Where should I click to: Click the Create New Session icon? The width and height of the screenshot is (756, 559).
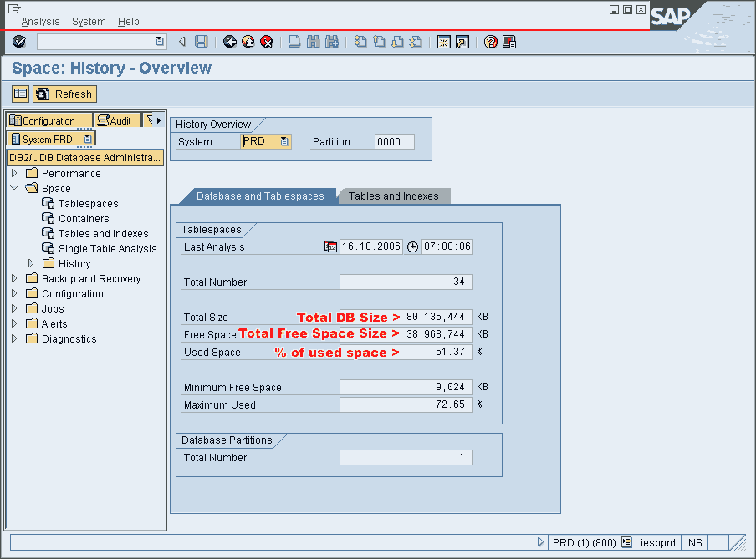(x=443, y=42)
